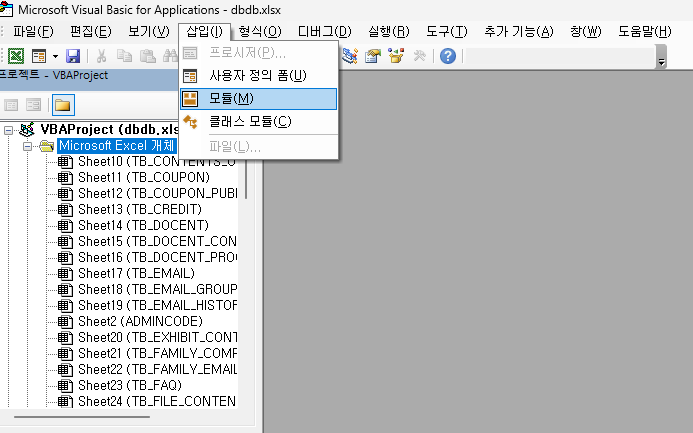The width and height of the screenshot is (693, 433).
Task: Open the insert object dropdown arrow
Action: (x=55, y=56)
